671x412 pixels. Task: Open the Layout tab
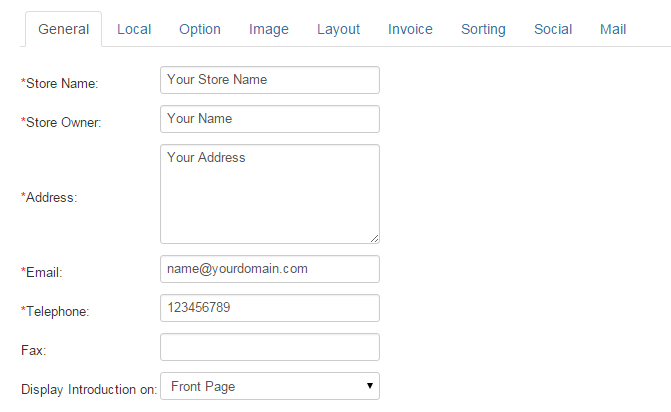tap(338, 29)
